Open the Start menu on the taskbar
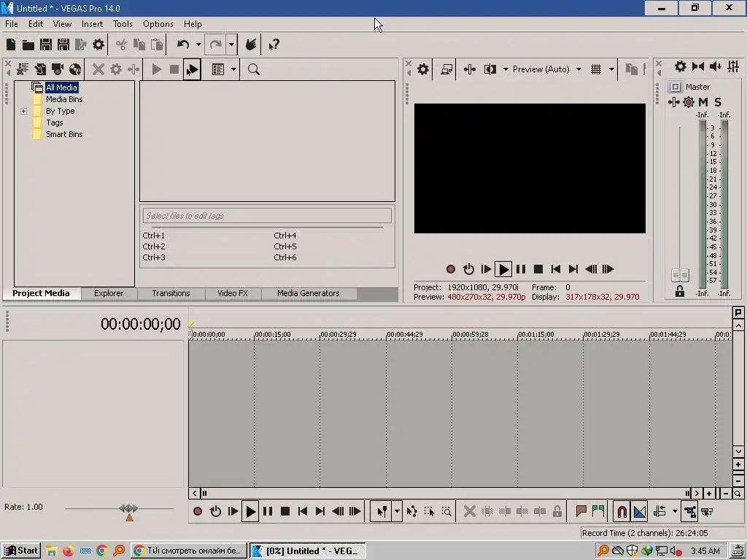 point(21,551)
